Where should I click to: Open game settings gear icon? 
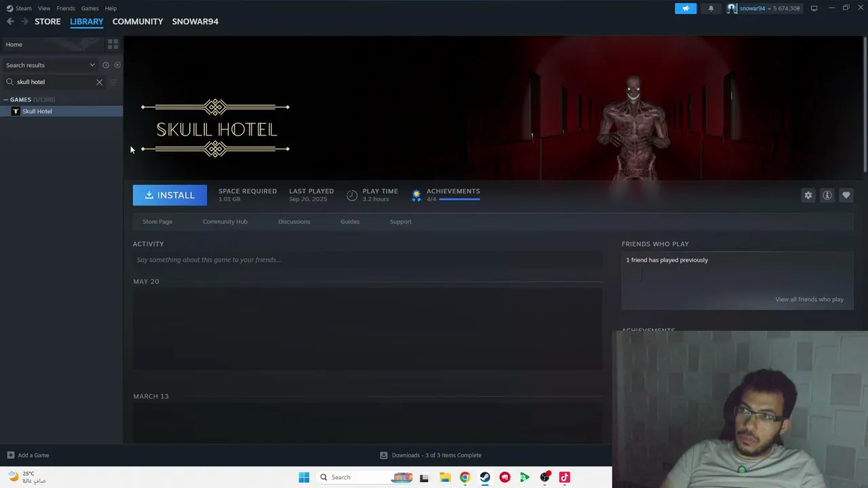pos(808,195)
